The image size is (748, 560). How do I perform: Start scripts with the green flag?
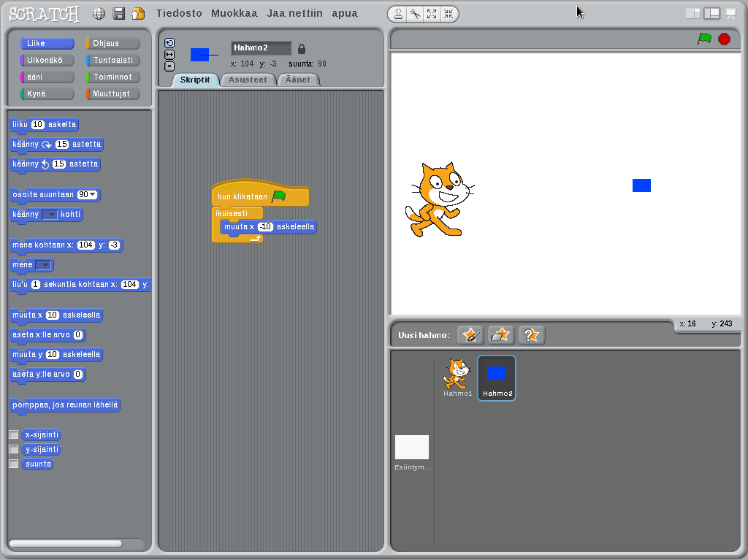point(704,39)
